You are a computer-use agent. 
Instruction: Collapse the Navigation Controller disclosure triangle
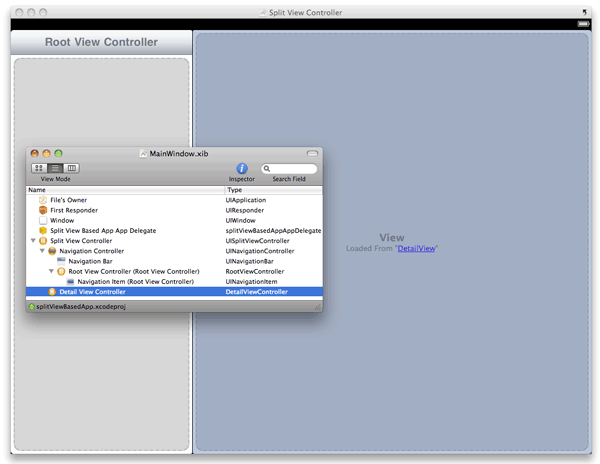tap(42, 251)
